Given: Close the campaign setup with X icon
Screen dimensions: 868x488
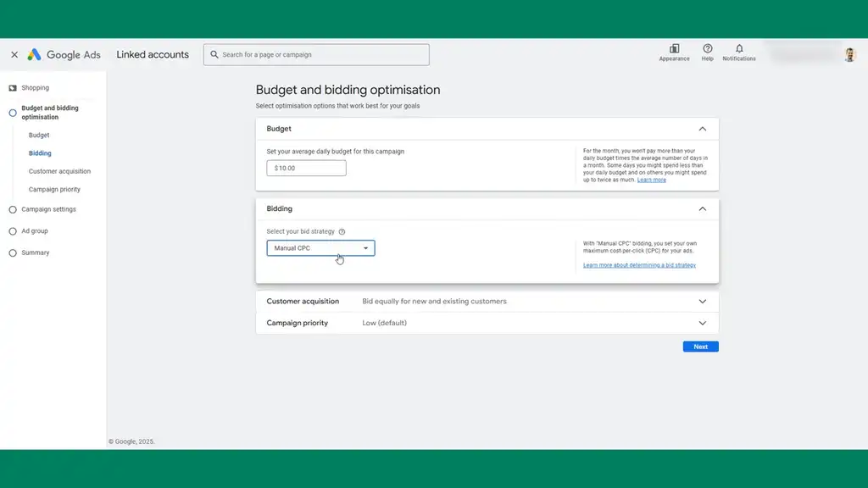Looking at the screenshot, I should (x=14, y=54).
